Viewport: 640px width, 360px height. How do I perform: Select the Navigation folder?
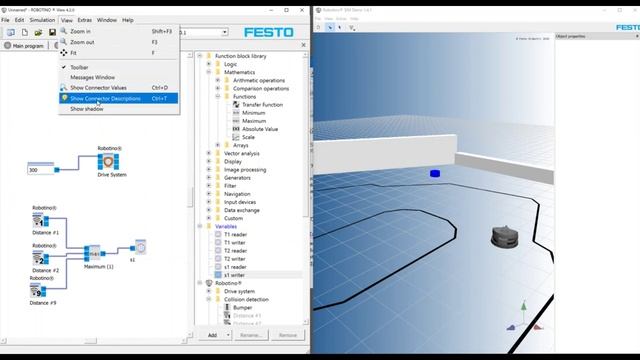pyautogui.click(x=237, y=194)
